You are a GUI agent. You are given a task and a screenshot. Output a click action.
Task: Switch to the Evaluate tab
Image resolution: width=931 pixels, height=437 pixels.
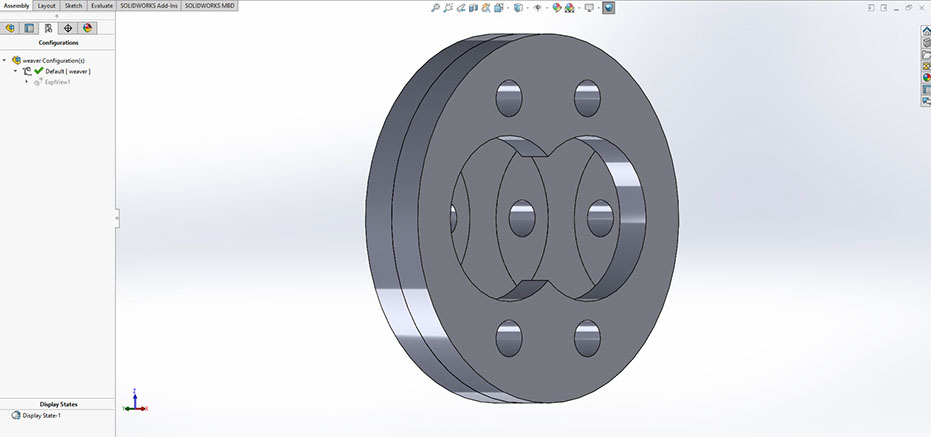[101, 6]
